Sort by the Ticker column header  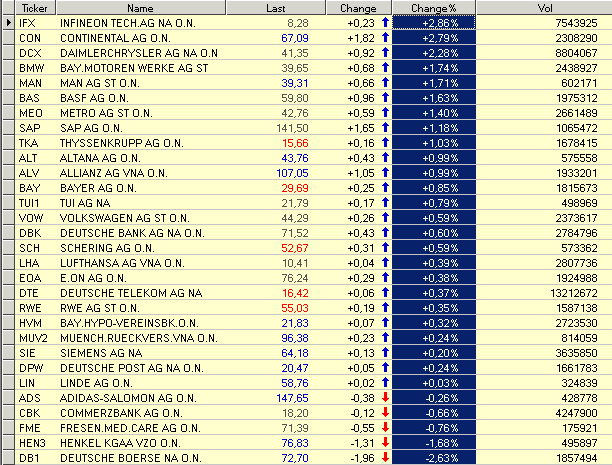pos(36,7)
